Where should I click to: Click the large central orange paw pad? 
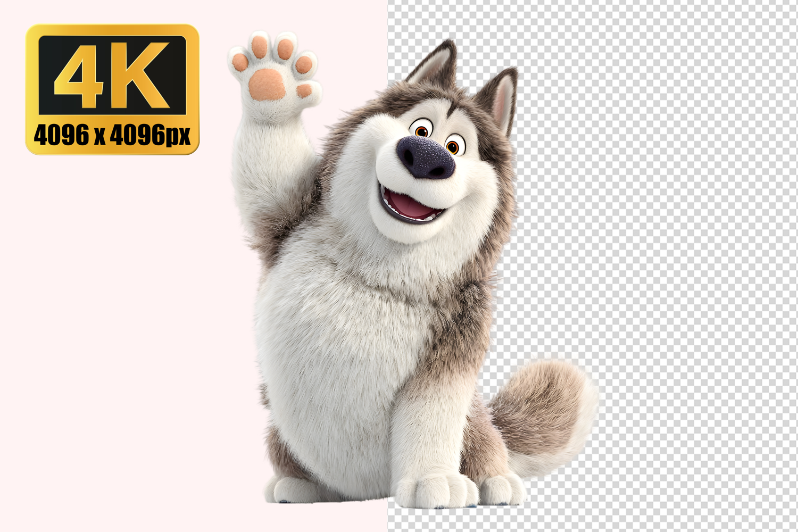pyautogui.click(x=267, y=85)
